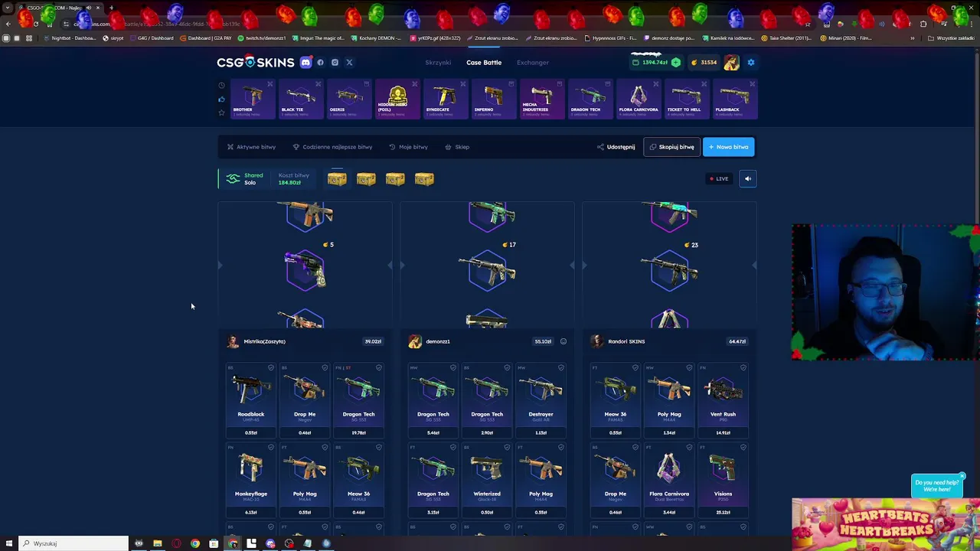Click the 31534 coins balance
The image size is (980, 551).
tap(704, 63)
